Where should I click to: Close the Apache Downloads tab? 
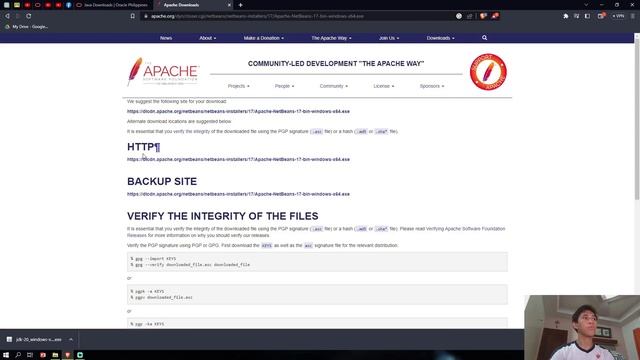[x=229, y=5]
